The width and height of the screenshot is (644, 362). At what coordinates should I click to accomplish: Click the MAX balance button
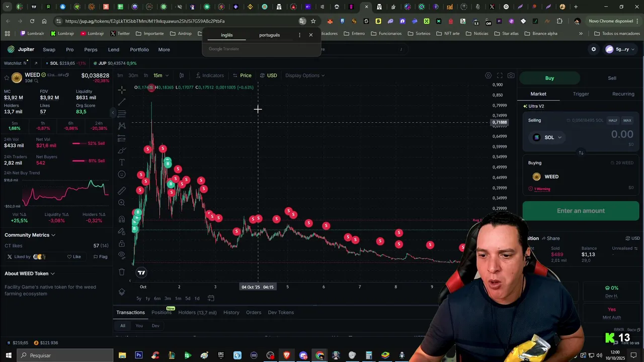[627, 121]
